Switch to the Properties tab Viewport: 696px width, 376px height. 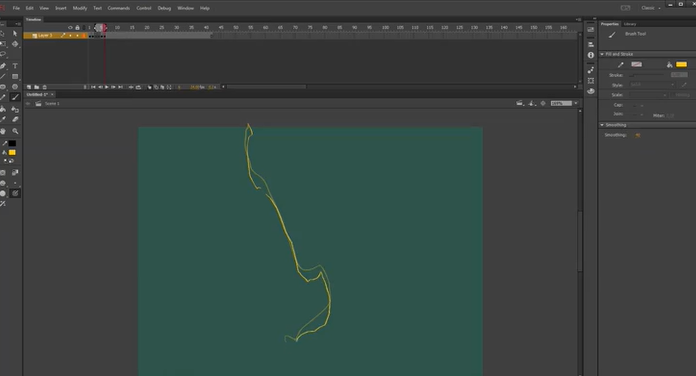pyautogui.click(x=609, y=24)
